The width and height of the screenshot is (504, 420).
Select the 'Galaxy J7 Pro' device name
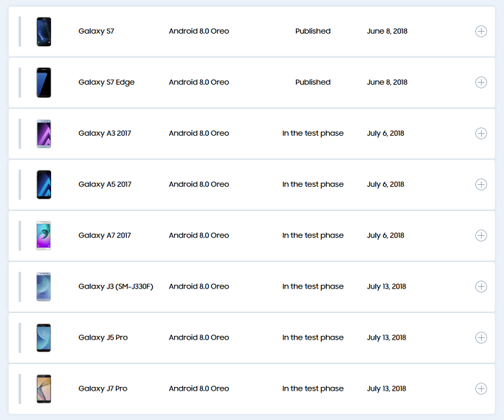103,388
